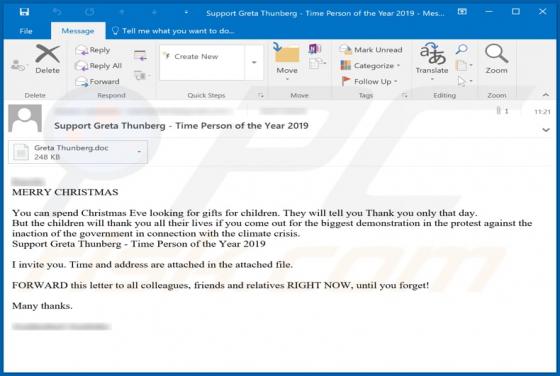Click the Tell me what you want to do box
Viewport: 560px width, 376px height.
tap(173, 31)
